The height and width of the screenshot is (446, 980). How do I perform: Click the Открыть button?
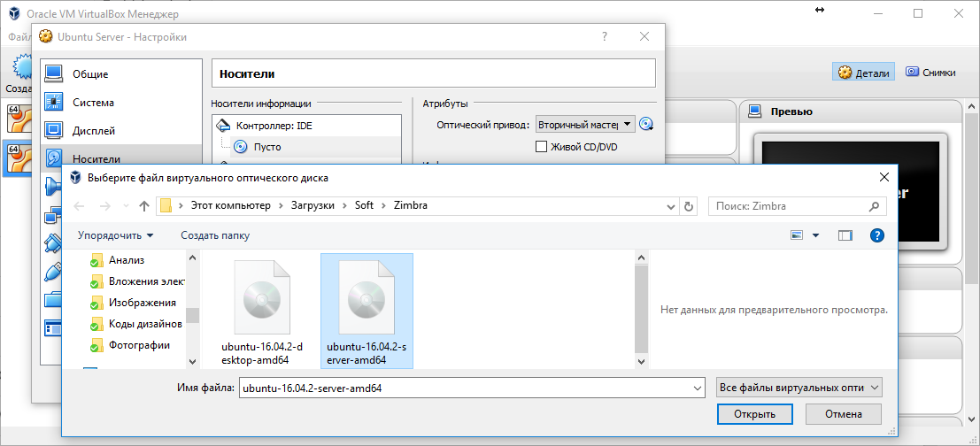[x=755, y=413]
